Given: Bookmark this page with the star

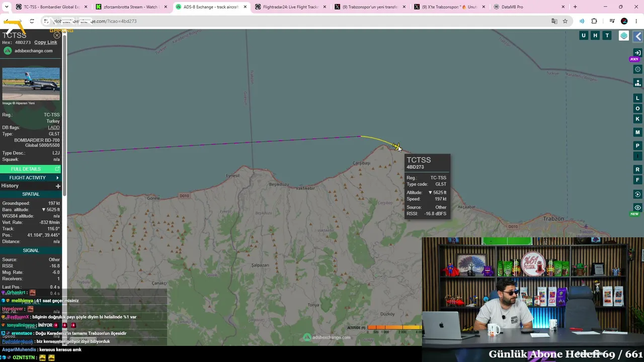Looking at the screenshot, I should (x=565, y=21).
